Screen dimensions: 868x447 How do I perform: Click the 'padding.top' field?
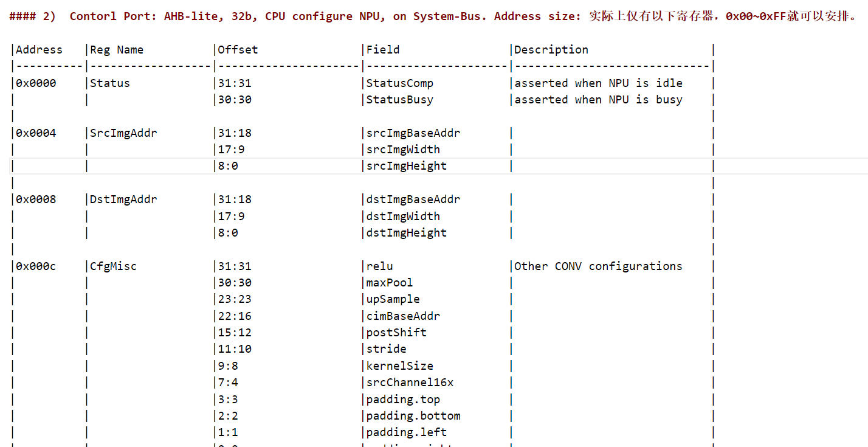point(403,400)
